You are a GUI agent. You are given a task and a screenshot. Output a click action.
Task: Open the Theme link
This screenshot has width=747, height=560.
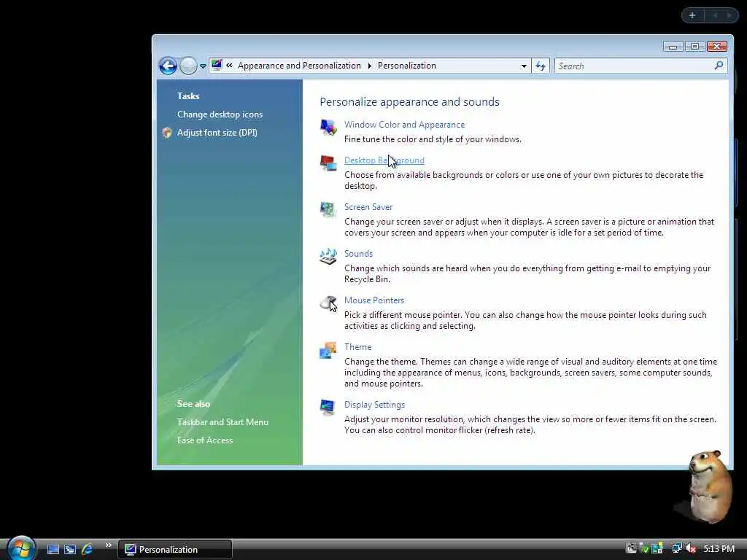(x=357, y=347)
